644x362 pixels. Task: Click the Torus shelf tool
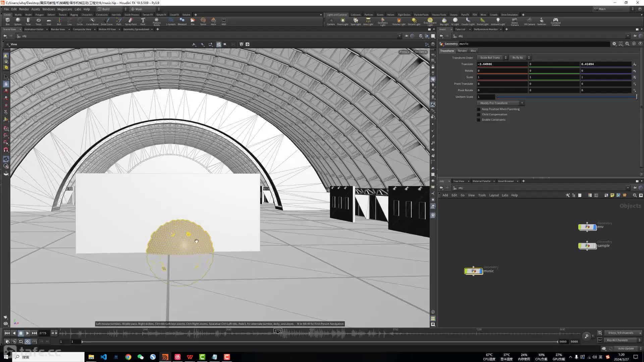click(x=39, y=21)
